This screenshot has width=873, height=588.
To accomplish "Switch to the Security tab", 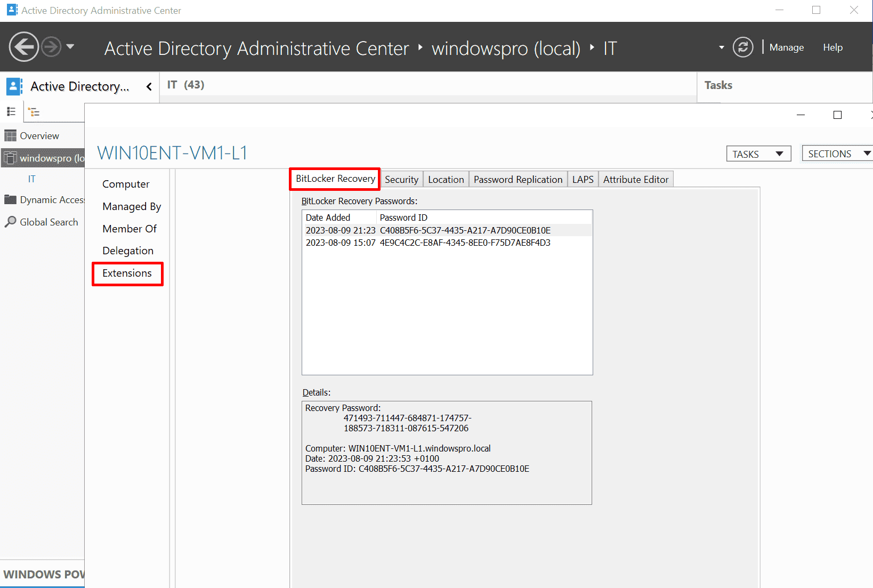I will (x=401, y=179).
